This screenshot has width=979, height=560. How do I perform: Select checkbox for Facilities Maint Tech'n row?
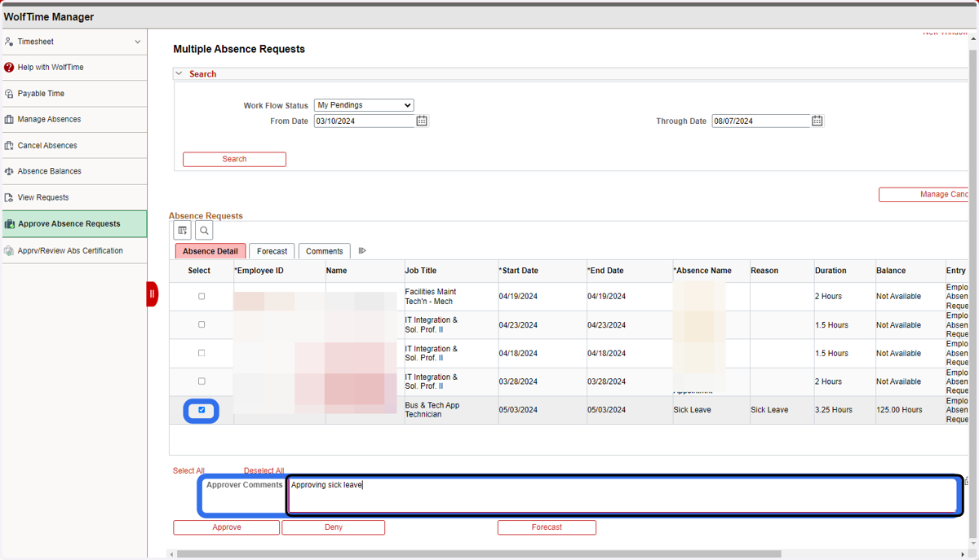pos(202,297)
